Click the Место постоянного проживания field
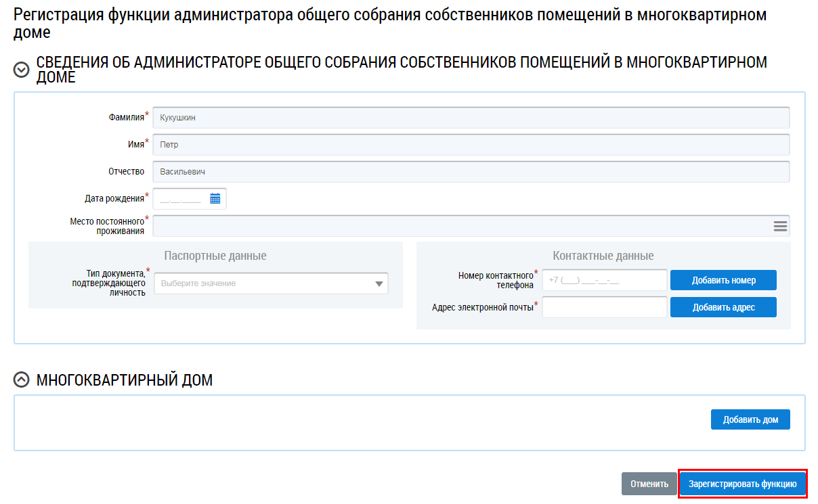This screenshot has height=504, width=818. click(x=460, y=226)
